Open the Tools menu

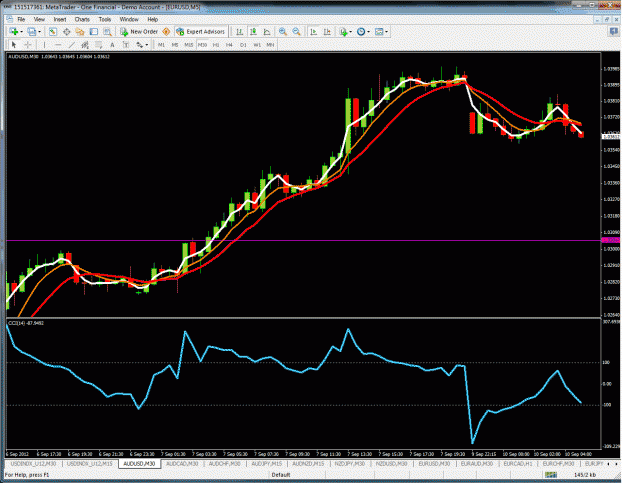tap(105, 19)
